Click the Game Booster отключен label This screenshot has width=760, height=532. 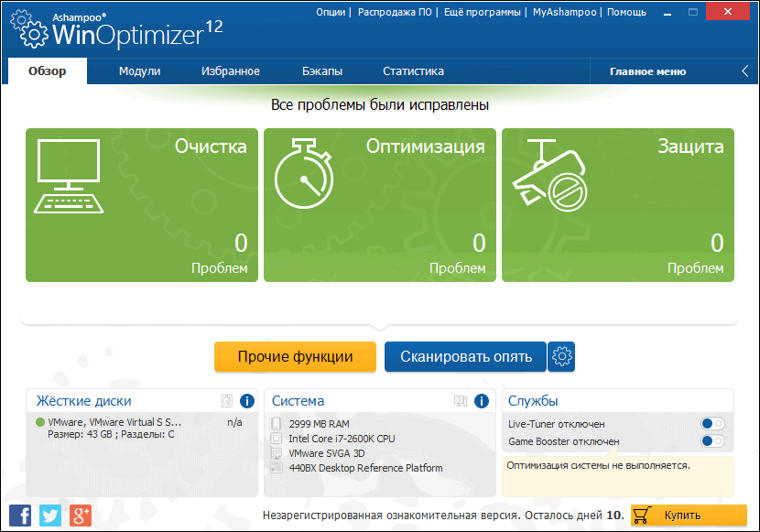coord(564,441)
